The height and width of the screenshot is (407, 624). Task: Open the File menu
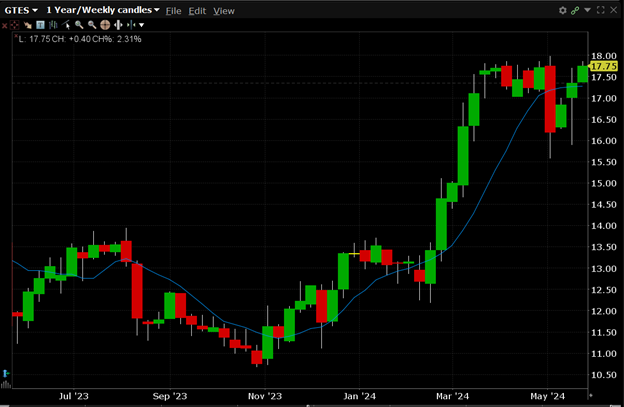pyautogui.click(x=173, y=11)
